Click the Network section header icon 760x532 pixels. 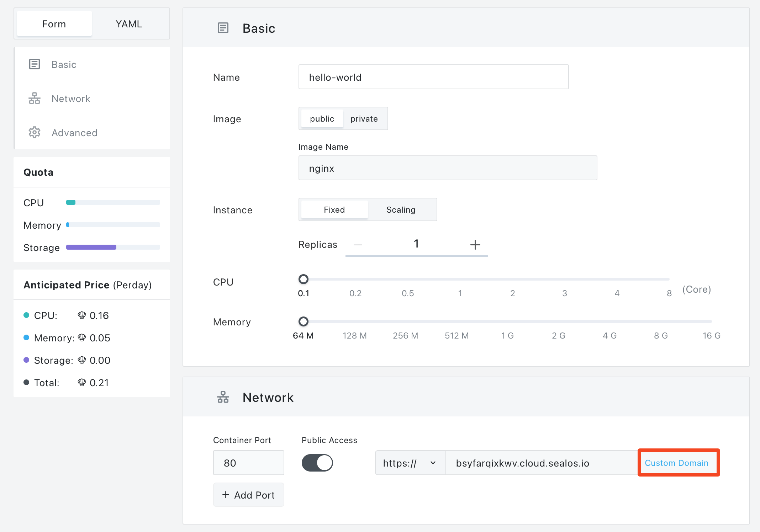(223, 397)
